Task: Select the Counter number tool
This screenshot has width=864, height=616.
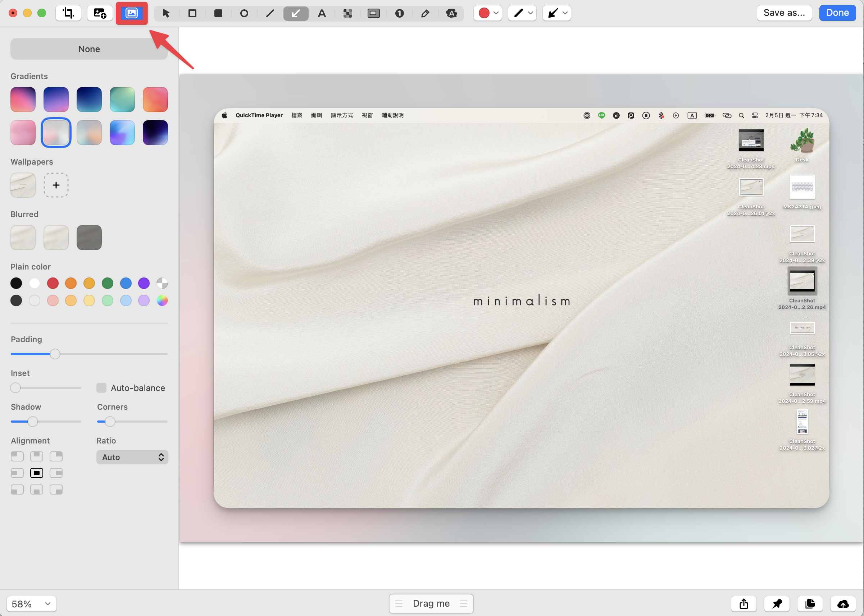Action: click(x=399, y=13)
